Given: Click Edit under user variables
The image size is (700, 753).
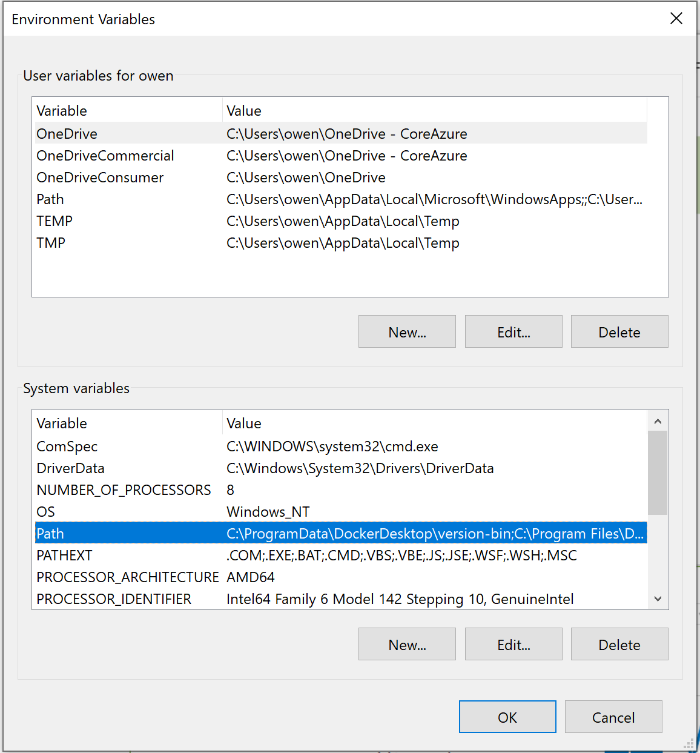Looking at the screenshot, I should click(513, 331).
